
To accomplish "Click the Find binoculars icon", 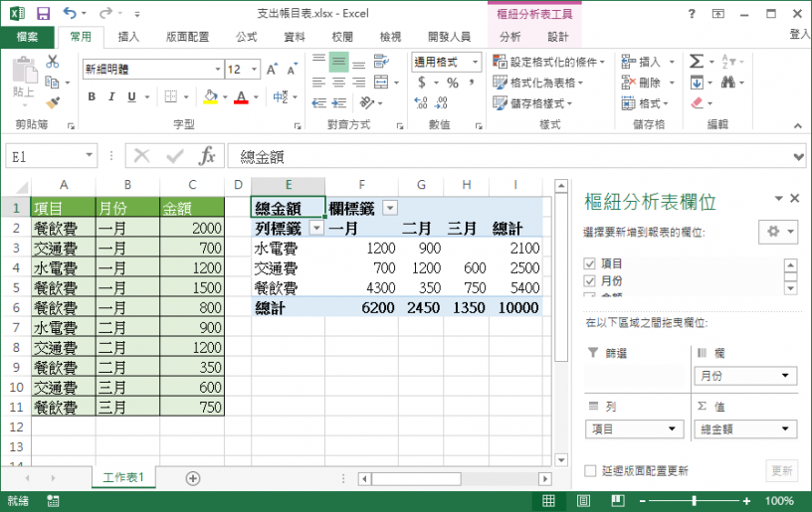I will click(728, 83).
